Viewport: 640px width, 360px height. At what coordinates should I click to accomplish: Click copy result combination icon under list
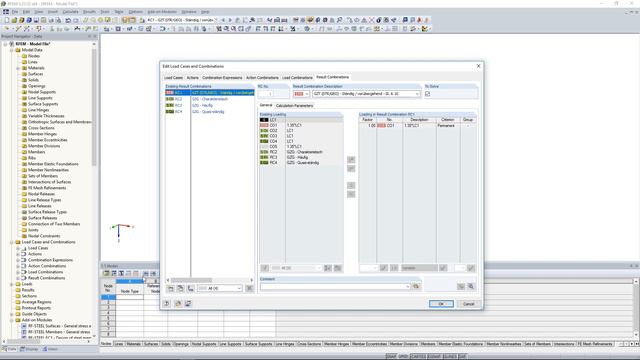pos(180,288)
